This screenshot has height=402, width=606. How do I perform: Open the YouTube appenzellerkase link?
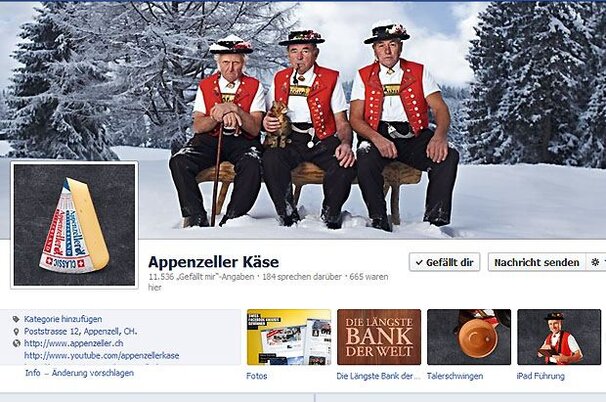[x=102, y=356]
